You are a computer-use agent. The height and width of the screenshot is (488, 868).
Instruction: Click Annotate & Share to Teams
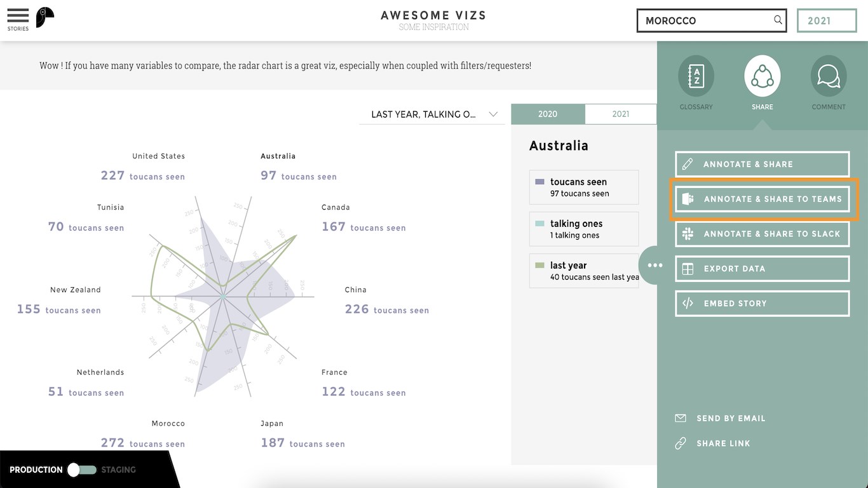[763, 199]
